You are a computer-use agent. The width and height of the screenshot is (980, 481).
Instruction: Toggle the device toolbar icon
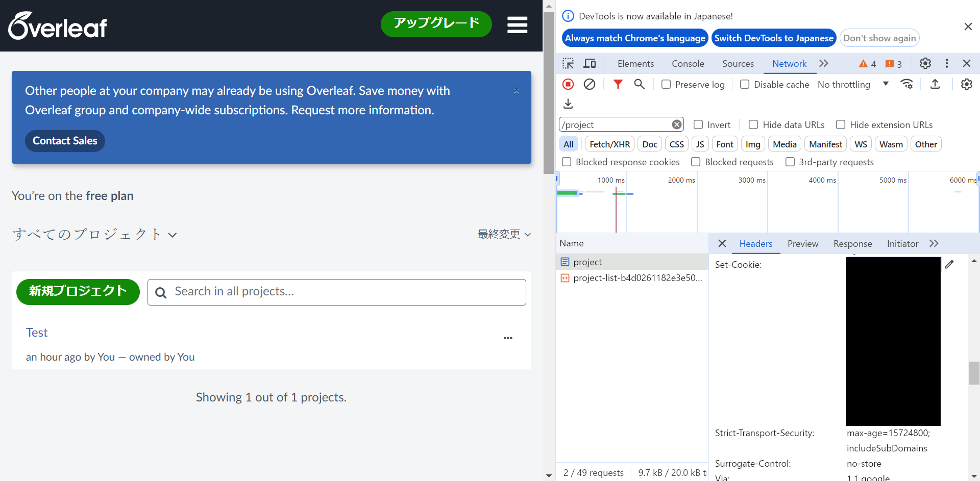tap(589, 63)
